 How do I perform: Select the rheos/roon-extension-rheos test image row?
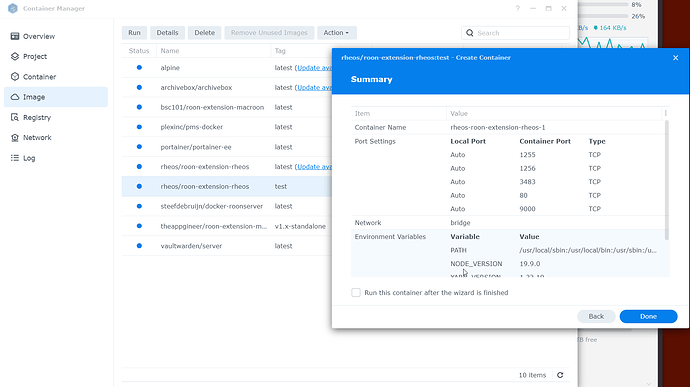click(227, 186)
